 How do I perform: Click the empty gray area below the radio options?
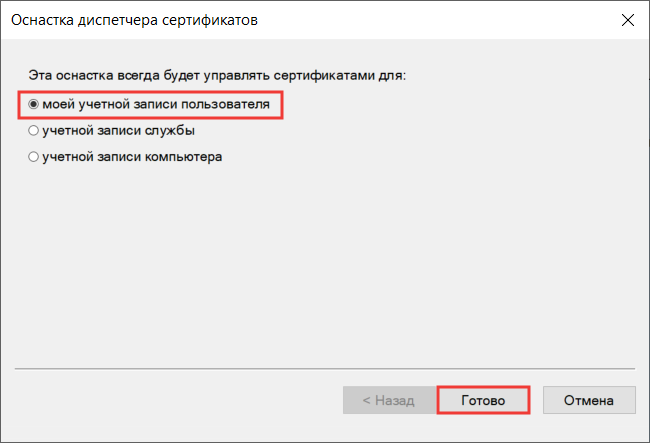tap(325, 265)
